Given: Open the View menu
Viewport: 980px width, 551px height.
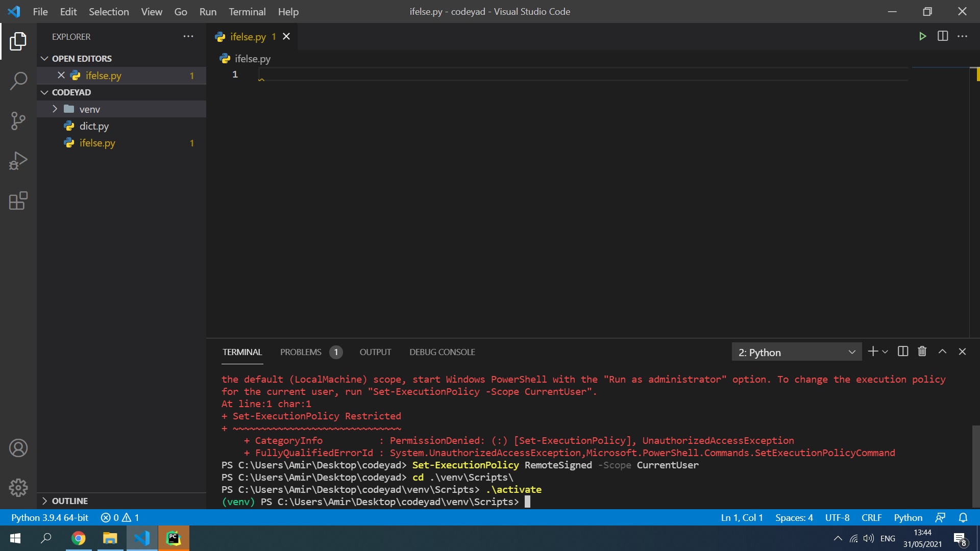Looking at the screenshot, I should click(152, 11).
